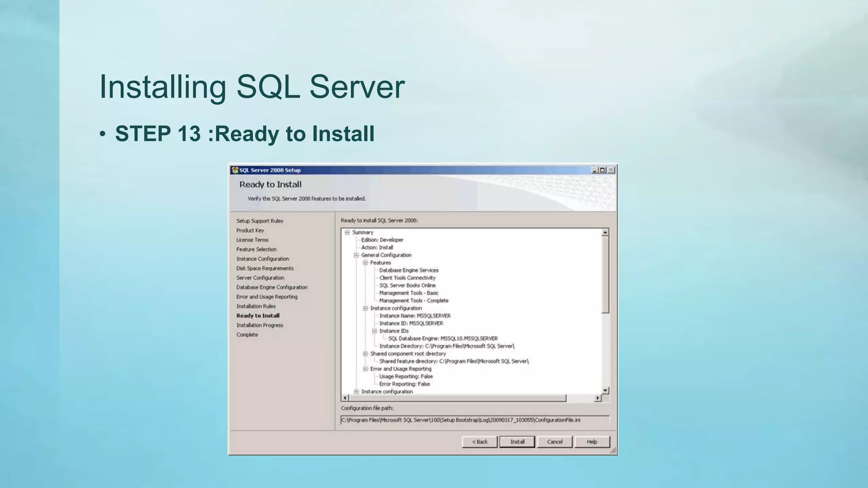This screenshot has width=868, height=488.
Task: Collapse the Features tree node
Action: tap(365, 263)
